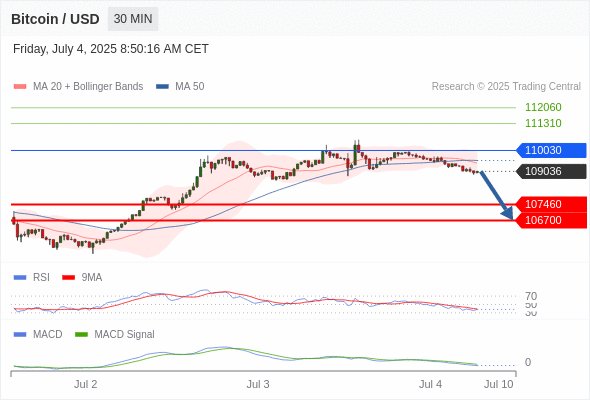The width and height of the screenshot is (590, 400).
Task: Click the MA 50 blue legend swatch
Action: pos(162,87)
